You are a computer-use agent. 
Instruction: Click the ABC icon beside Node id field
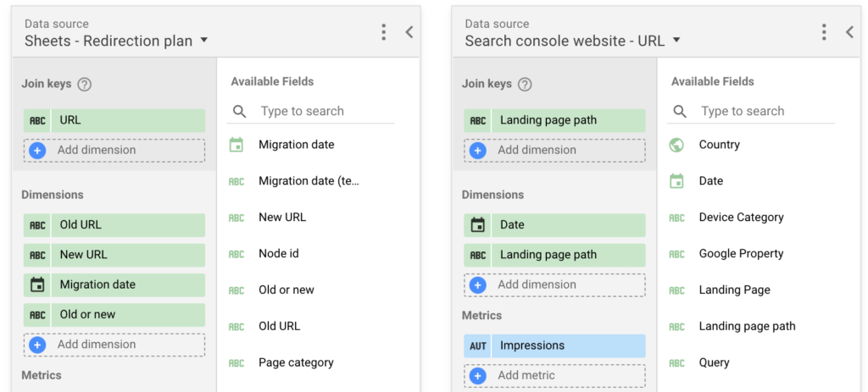coord(236,254)
